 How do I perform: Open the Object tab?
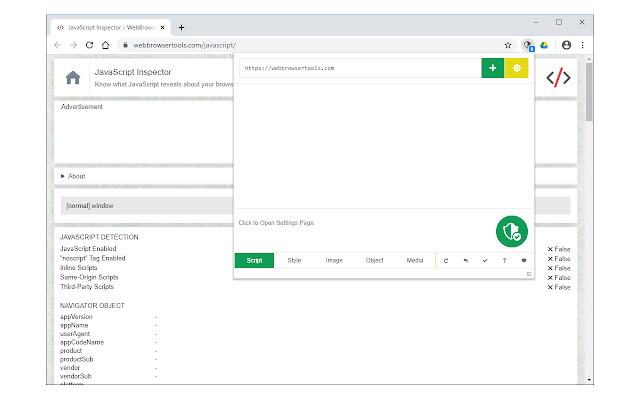(374, 261)
